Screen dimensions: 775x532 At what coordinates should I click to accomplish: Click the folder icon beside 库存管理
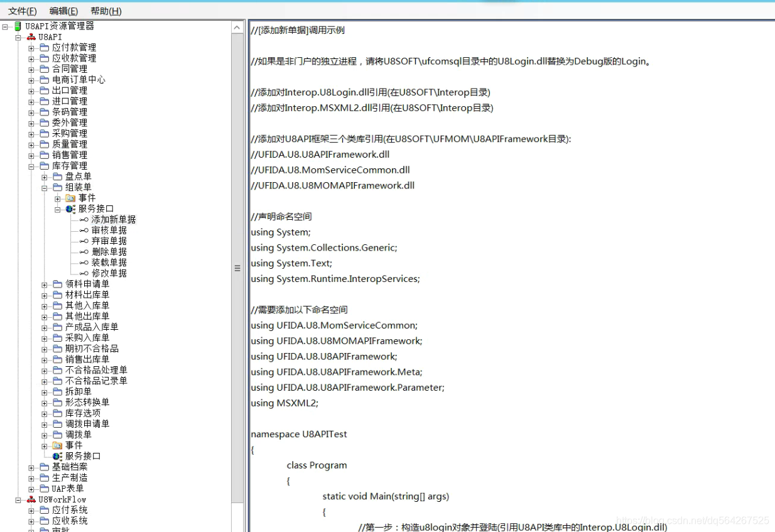[44, 166]
